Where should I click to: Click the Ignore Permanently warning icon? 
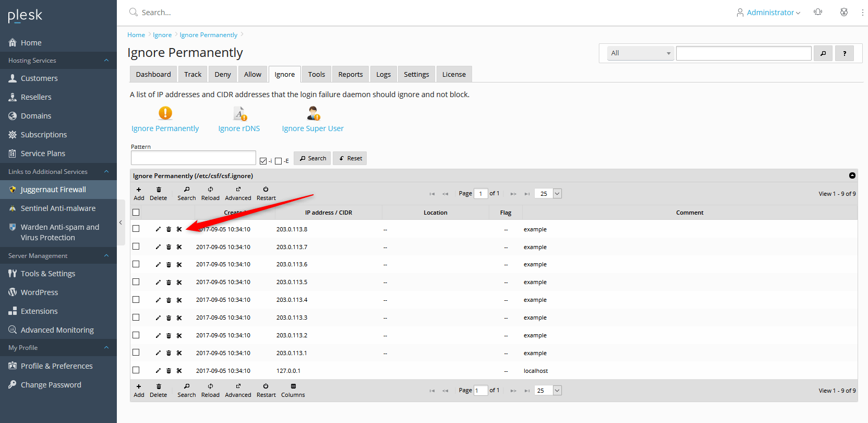tap(165, 113)
